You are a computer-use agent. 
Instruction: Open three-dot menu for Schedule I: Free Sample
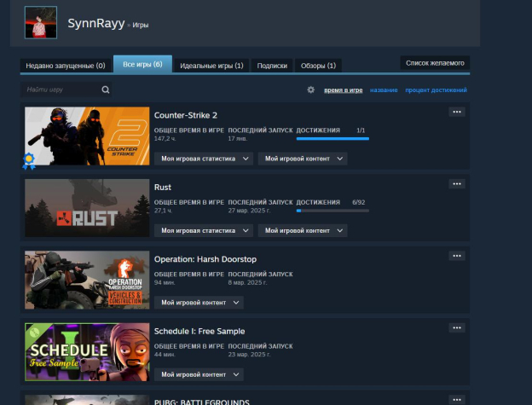457,327
